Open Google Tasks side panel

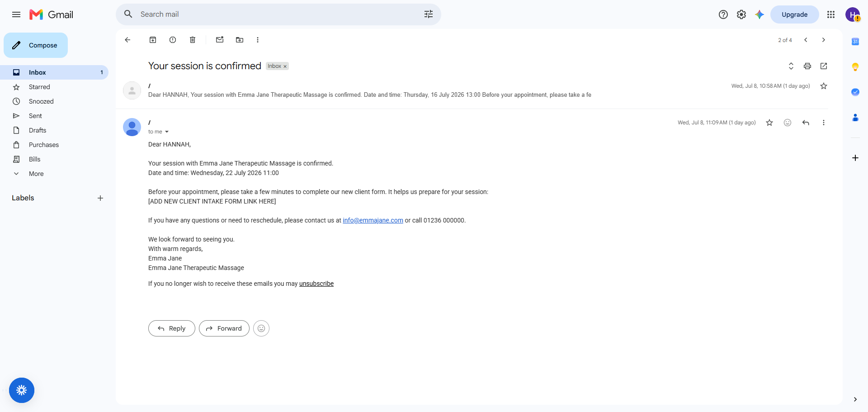855,92
